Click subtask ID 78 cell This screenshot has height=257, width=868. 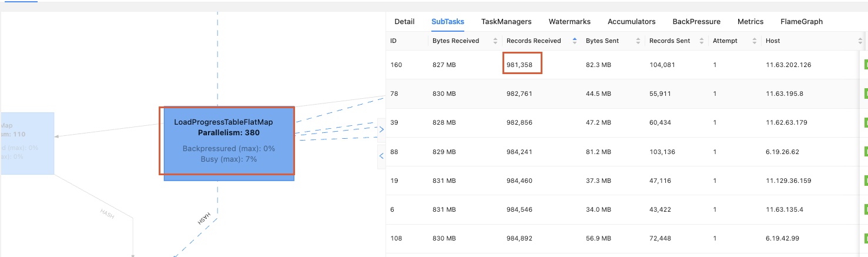[394, 94]
